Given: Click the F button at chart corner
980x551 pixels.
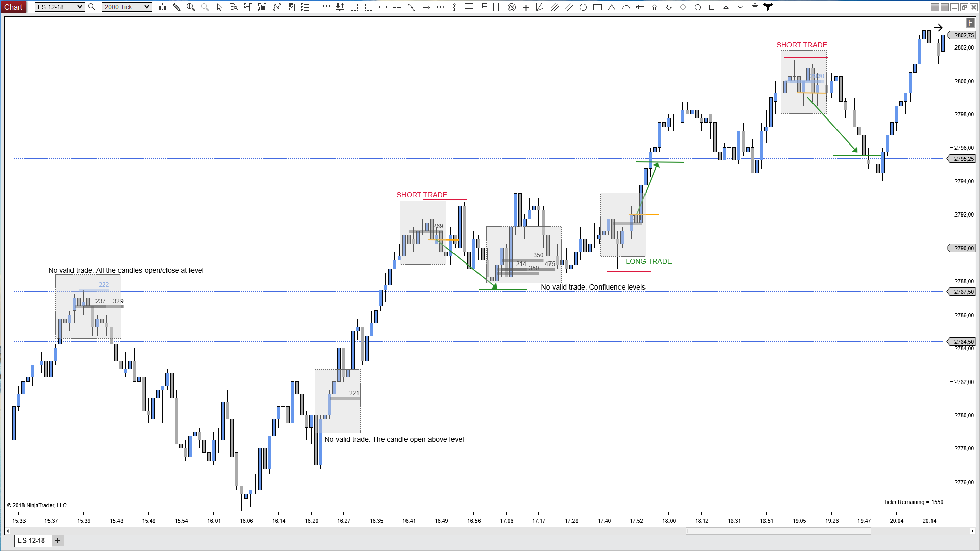Looking at the screenshot, I should (970, 22).
